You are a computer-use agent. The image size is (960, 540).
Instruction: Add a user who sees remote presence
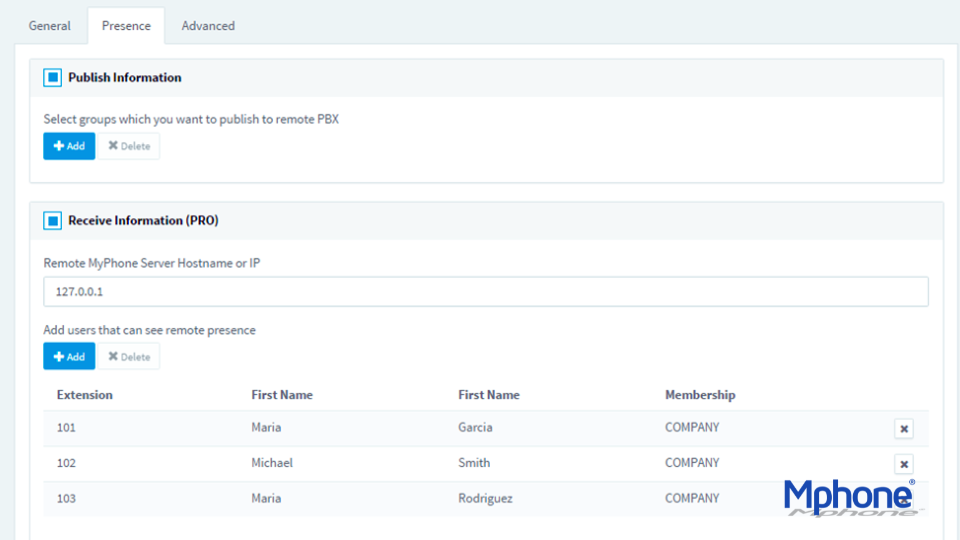pyautogui.click(x=69, y=356)
